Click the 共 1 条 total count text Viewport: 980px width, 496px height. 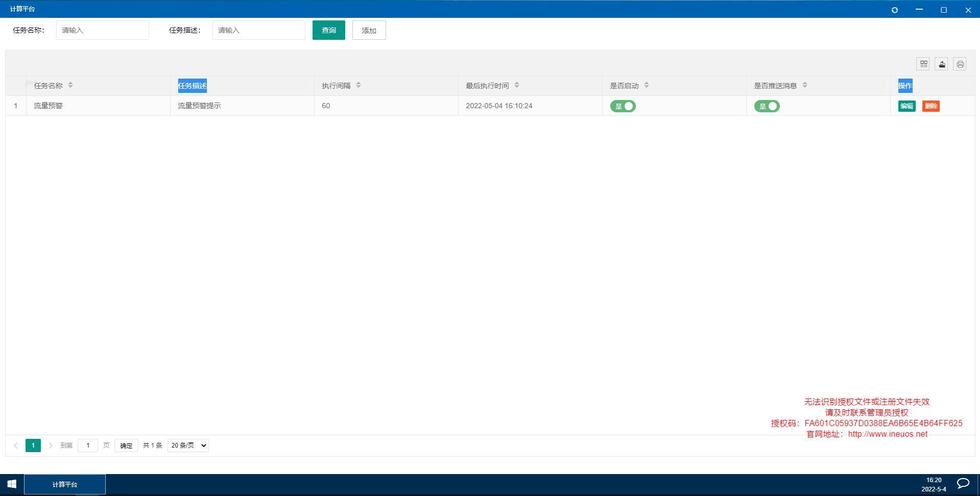[152, 445]
